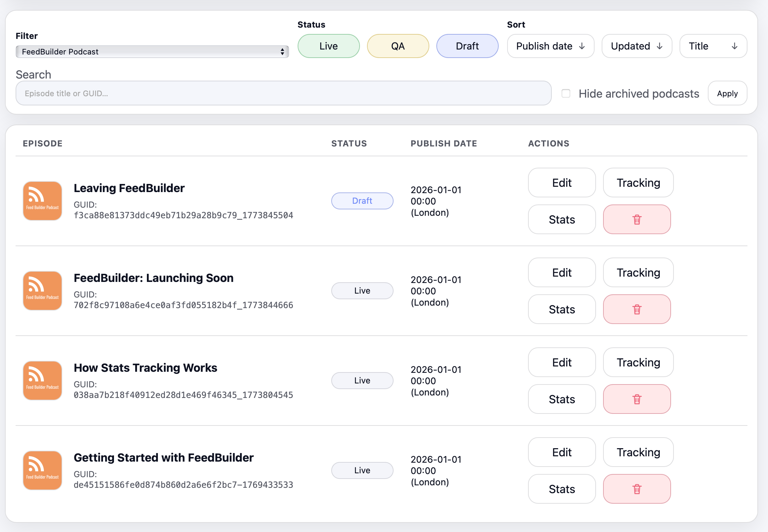Edit the Leaving FeedBuilder episode
The image size is (768, 532).
[x=562, y=183]
